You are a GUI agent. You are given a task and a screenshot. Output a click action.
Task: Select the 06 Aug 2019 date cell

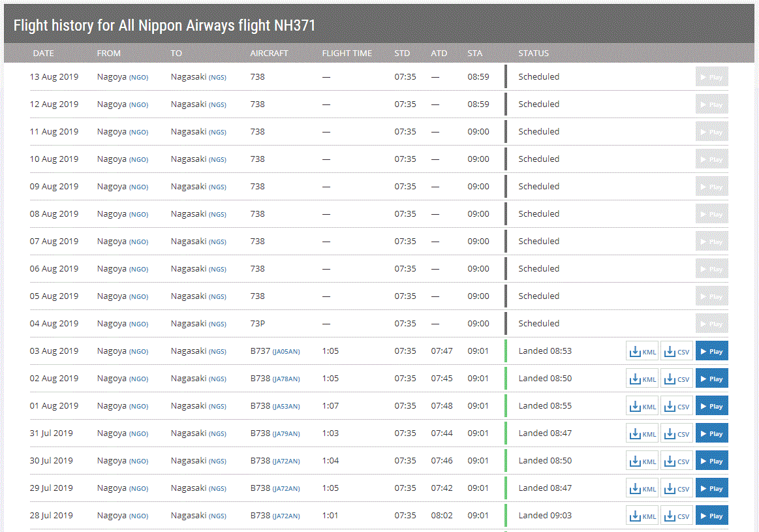pyautogui.click(x=54, y=269)
